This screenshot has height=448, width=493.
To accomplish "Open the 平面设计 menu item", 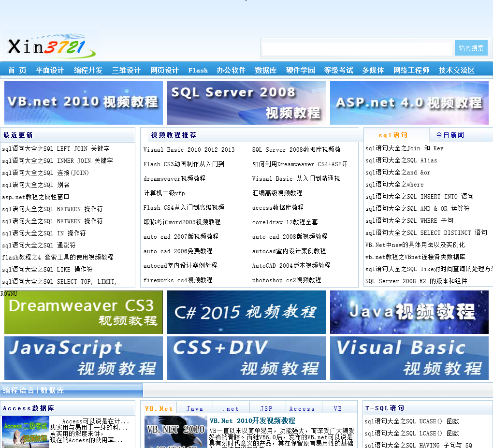I will click(x=50, y=70).
